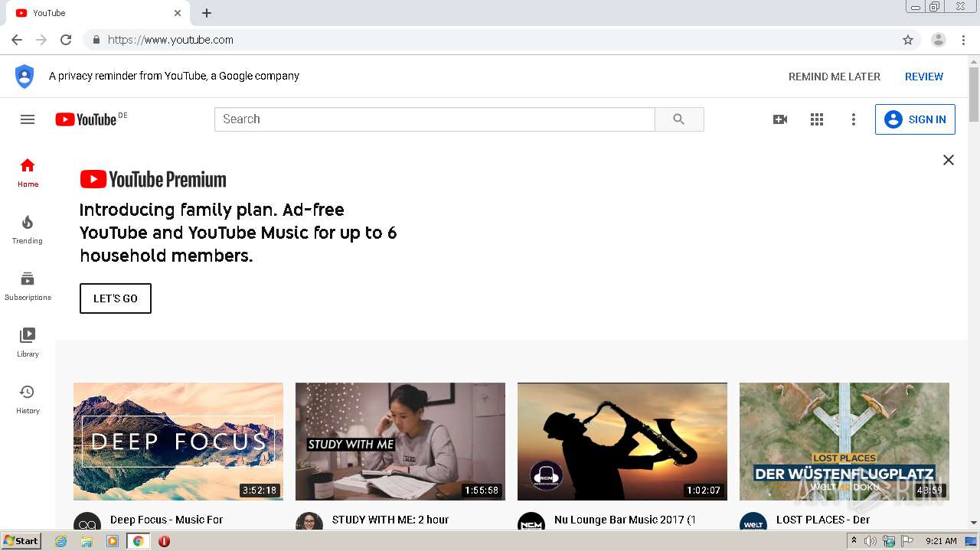The image size is (980, 551).
Task: Click REMIND ME LATER
Action: click(835, 77)
